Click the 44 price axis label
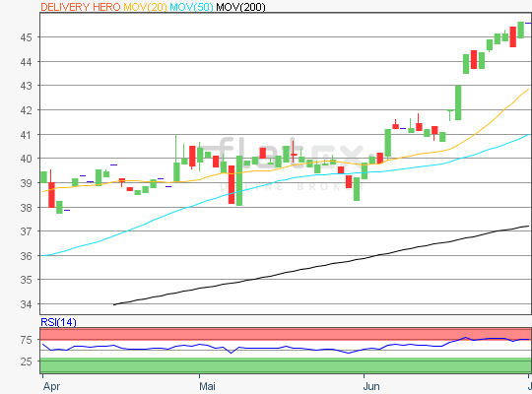 (x=27, y=62)
